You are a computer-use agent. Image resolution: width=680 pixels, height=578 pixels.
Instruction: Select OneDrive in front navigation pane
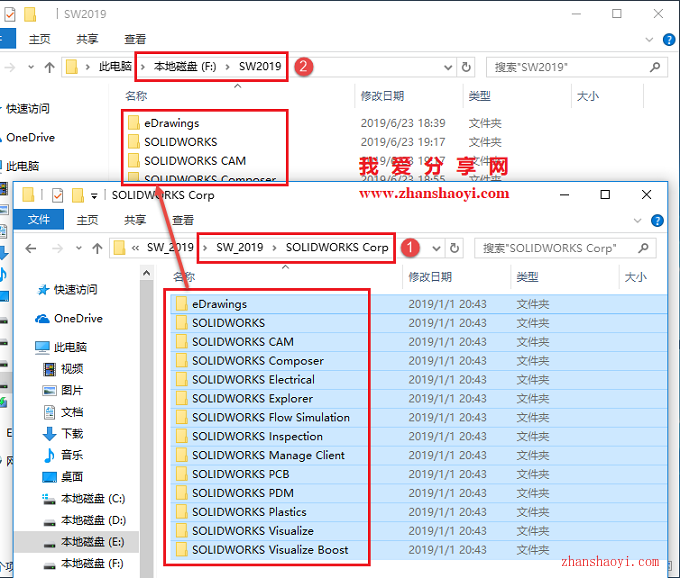pyautogui.click(x=69, y=319)
